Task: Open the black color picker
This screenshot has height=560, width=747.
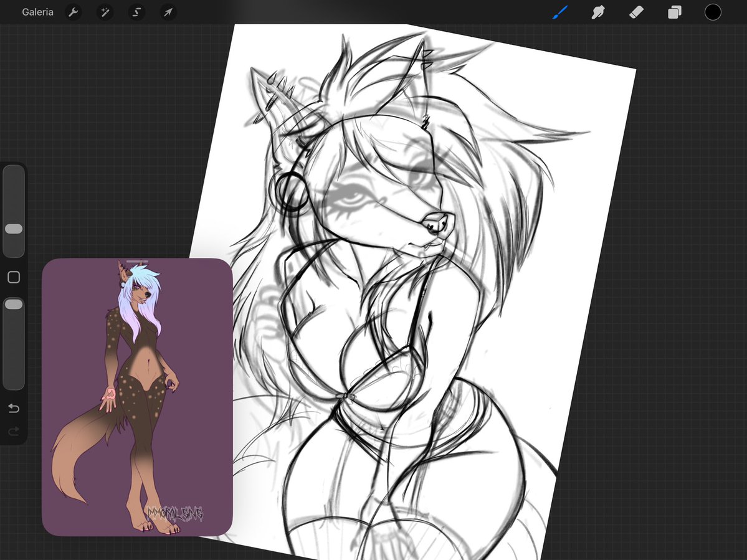Action: (x=713, y=12)
